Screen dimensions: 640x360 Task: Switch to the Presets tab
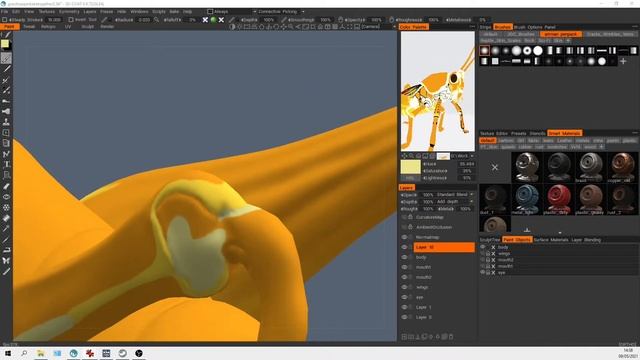pos(518,133)
